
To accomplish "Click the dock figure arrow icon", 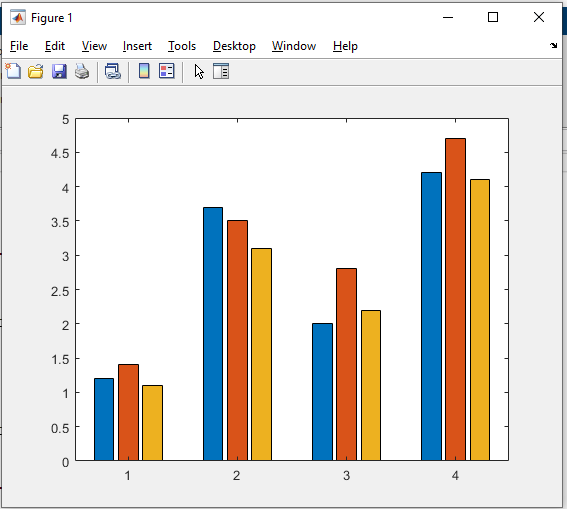I will point(553,46).
